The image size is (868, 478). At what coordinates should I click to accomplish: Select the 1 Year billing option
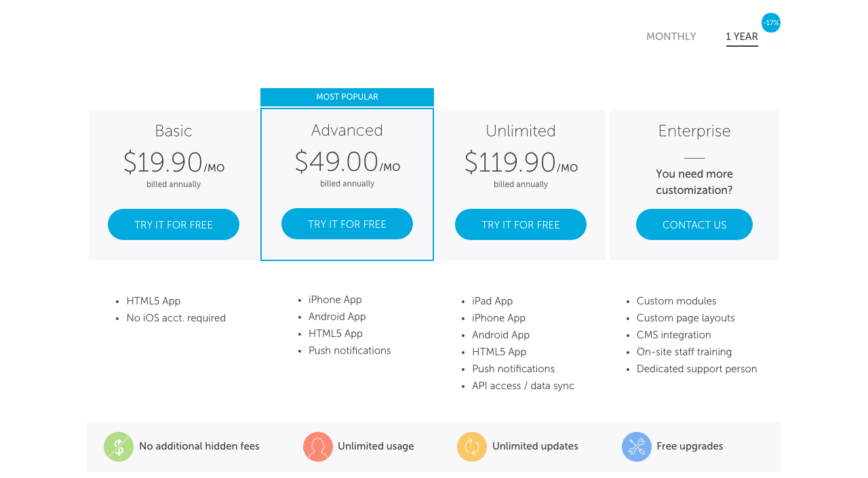[x=742, y=37]
